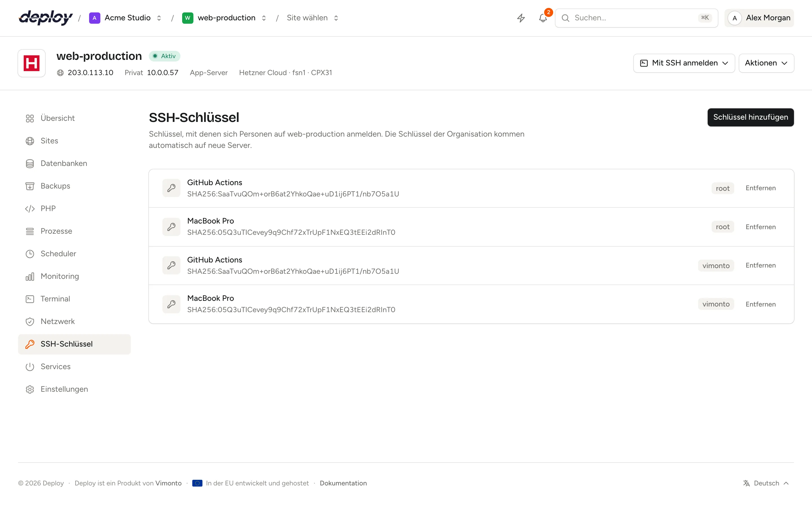The image size is (812, 508).
Task: Open Einstellungen in the sidebar
Action: coord(74,389)
